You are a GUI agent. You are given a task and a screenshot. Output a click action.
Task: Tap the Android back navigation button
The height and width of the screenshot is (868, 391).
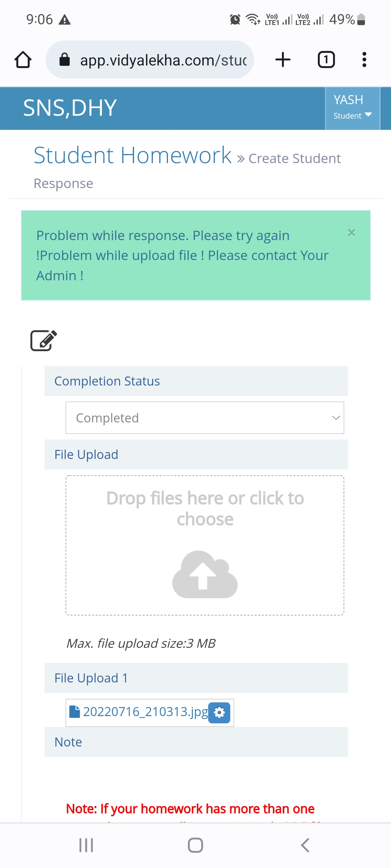305,845
